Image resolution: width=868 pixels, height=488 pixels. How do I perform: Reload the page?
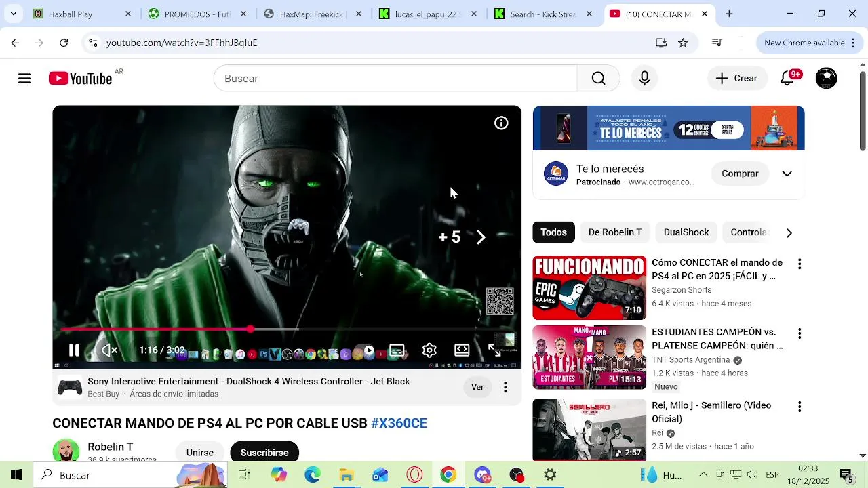pos(64,43)
